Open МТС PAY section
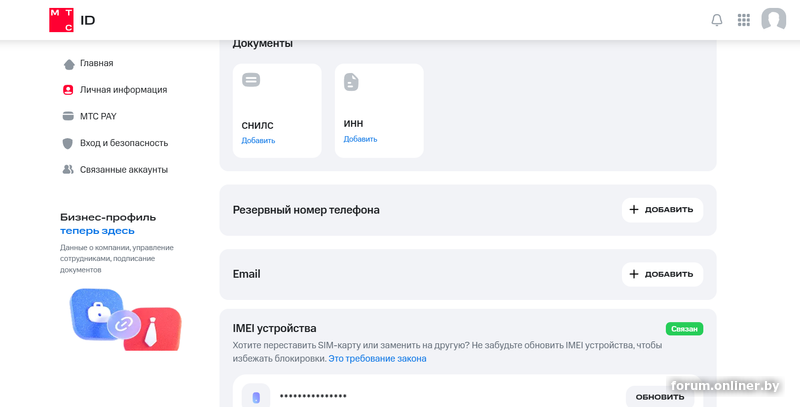This screenshot has height=407, width=800. 98,116
